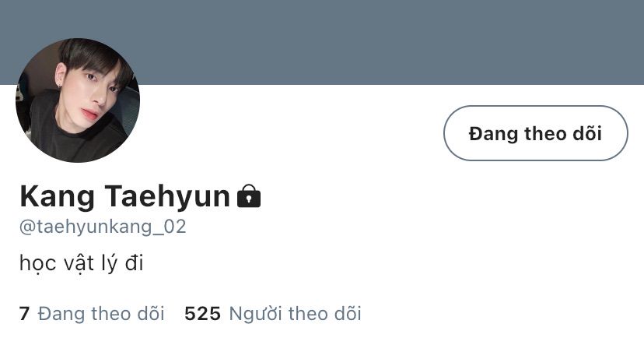
Task: Unfollow using the outlined pill-shaped button
Action: [536, 133]
